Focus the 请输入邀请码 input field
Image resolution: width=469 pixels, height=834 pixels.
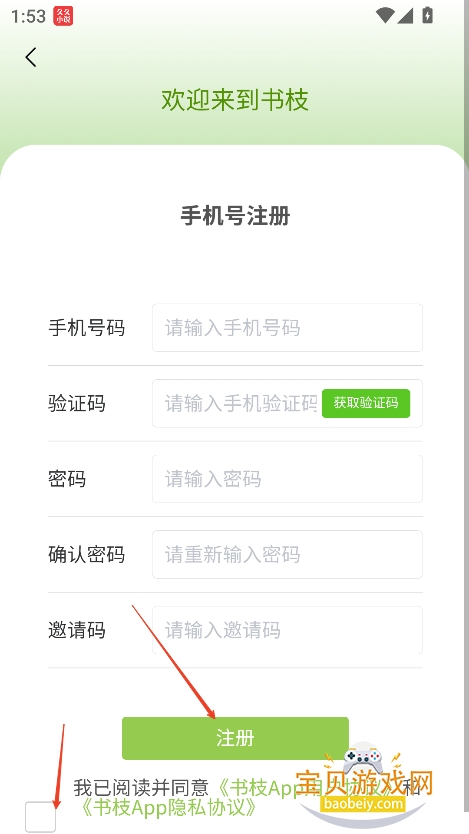(287, 630)
